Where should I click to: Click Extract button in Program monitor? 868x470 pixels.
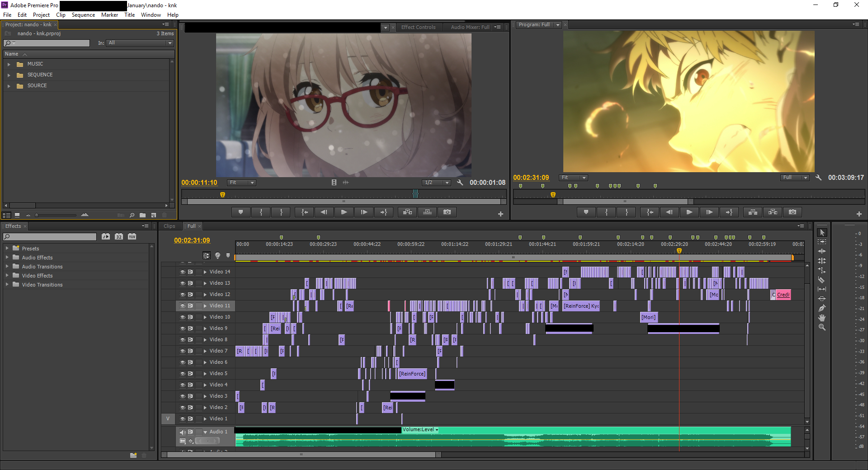click(773, 212)
